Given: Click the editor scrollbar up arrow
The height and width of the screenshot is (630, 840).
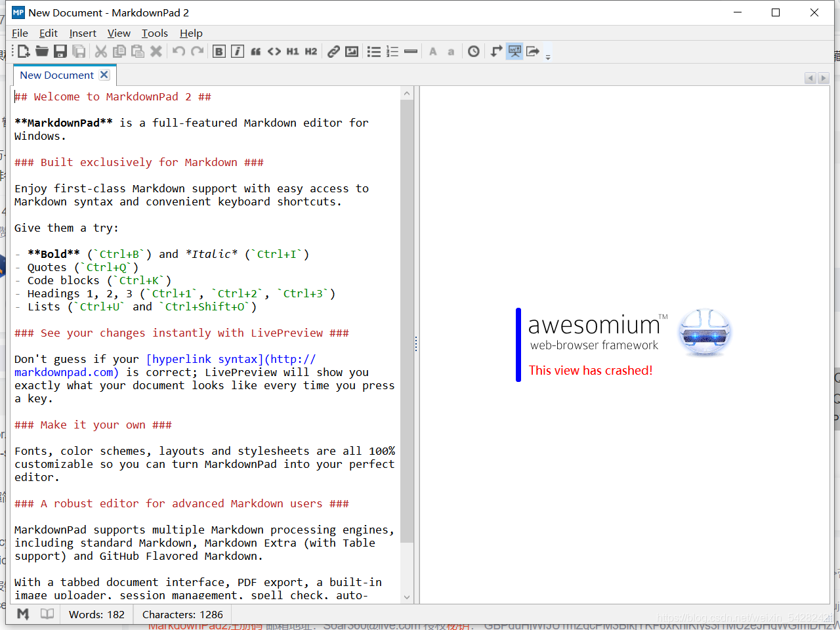Looking at the screenshot, I should point(407,93).
